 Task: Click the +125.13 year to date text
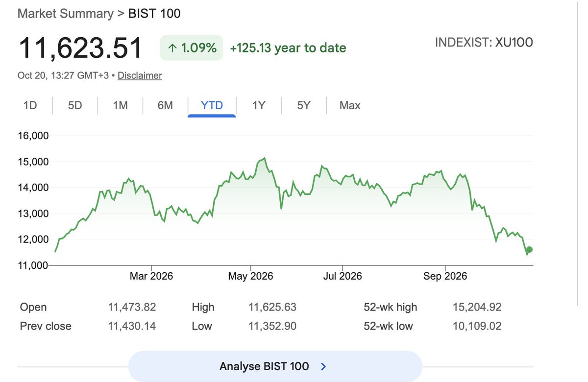coord(288,48)
